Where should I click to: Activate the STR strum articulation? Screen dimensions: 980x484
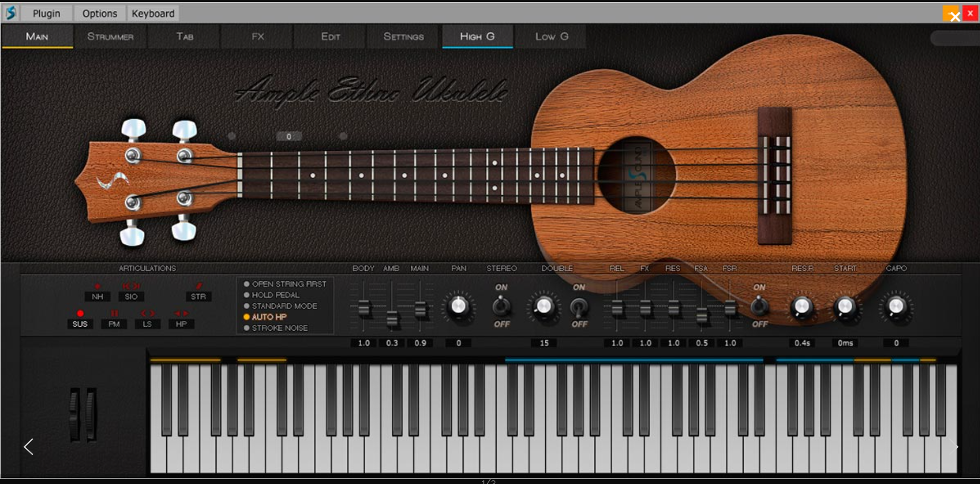[198, 296]
